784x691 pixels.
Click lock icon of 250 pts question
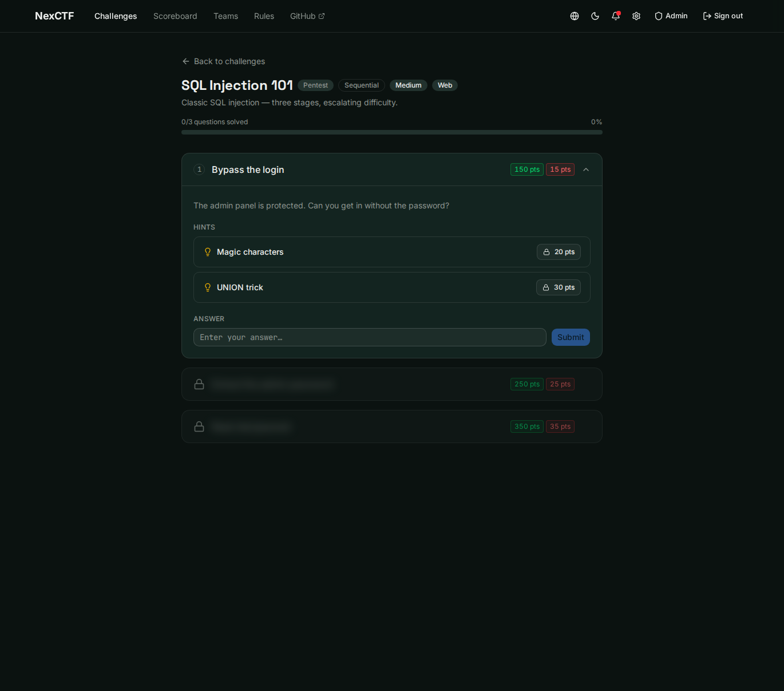coord(199,384)
